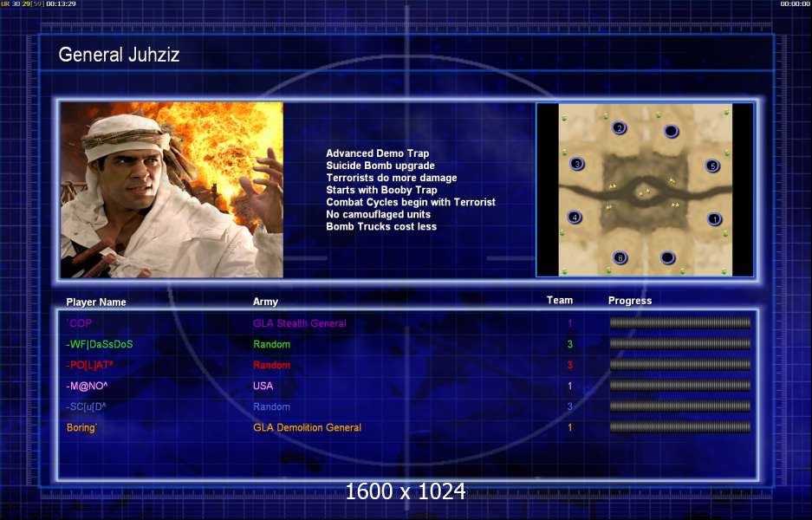Click team number 1 in the -M@NO^ row
Viewport: 812px width, 520px height.
coord(569,386)
